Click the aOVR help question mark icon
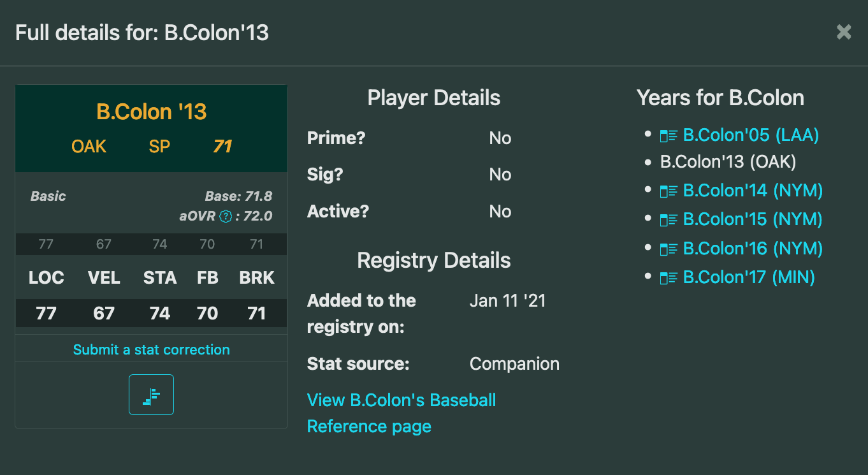The image size is (868, 475). (x=225, y=216)
